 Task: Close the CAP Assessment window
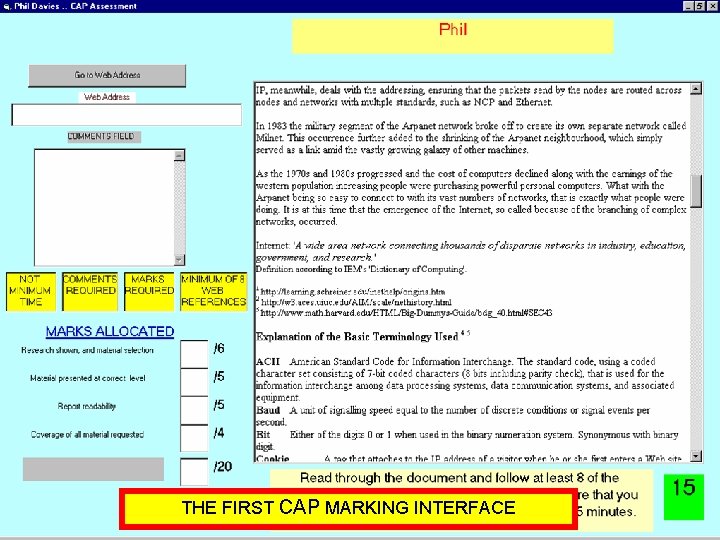[712, 6]
